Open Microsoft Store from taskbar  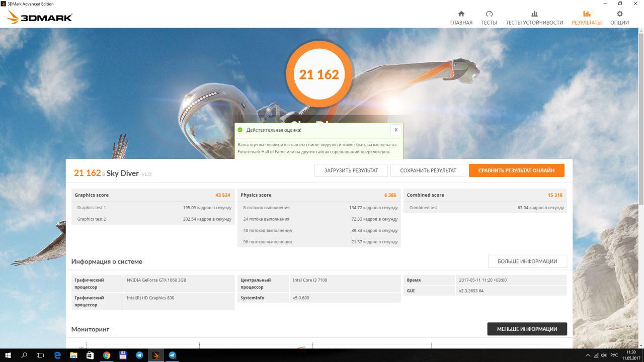click(x=90, y=355)
